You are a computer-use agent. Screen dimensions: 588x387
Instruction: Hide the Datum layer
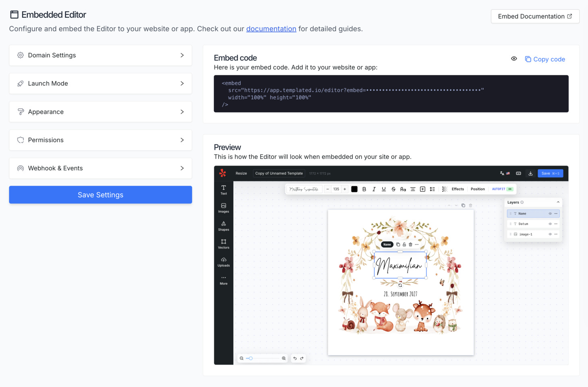click(x=550, y=224)
